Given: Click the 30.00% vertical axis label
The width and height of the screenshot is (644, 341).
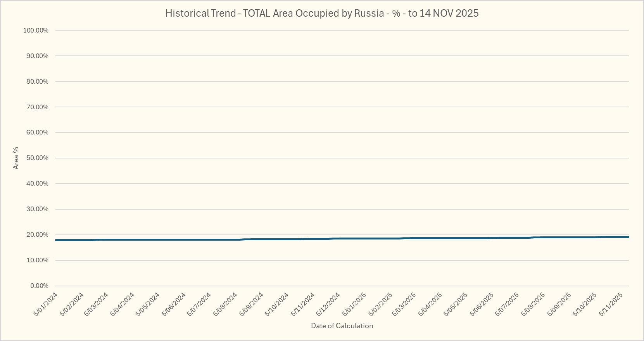Looking at the screenshot, I should 37,209.
